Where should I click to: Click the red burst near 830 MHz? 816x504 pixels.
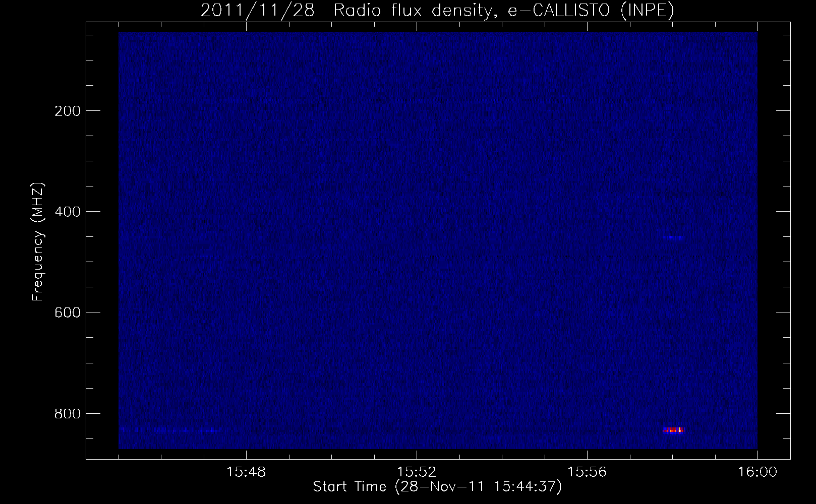click(673, 430)
